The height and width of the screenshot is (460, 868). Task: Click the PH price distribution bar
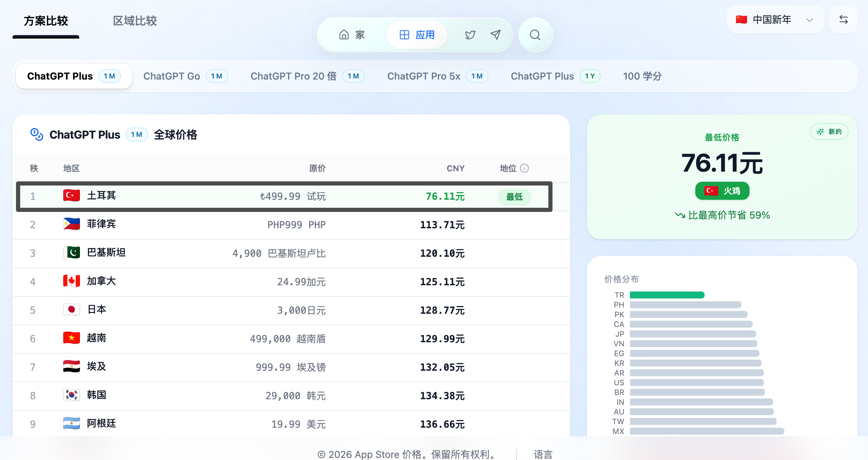[686, 305]
